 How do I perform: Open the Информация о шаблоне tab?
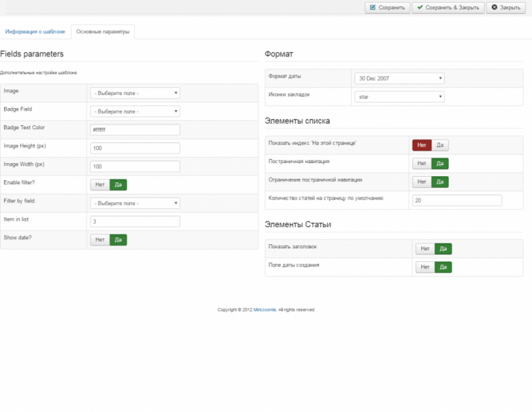click(x=35, y=32)
